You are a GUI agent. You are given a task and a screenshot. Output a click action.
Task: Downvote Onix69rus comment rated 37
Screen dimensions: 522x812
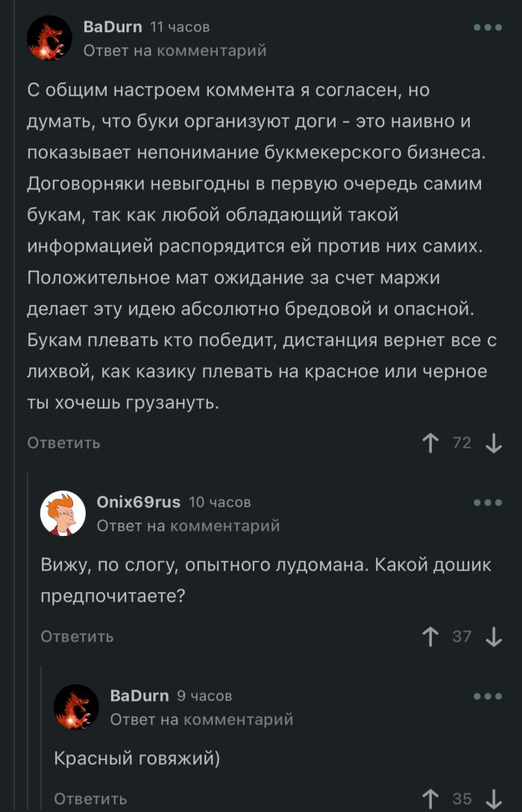[494, 637]
